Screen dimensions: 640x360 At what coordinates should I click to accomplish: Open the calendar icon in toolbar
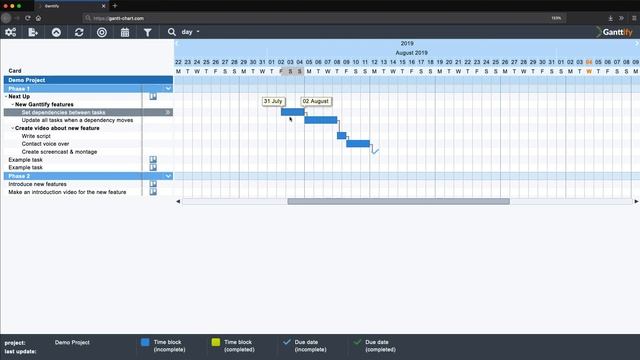(x=125, y=32)
